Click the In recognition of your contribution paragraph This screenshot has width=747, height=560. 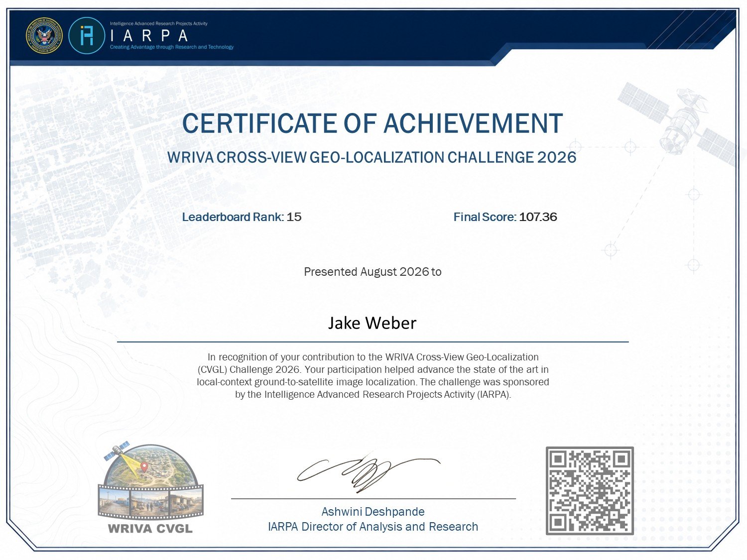[373, 376]
